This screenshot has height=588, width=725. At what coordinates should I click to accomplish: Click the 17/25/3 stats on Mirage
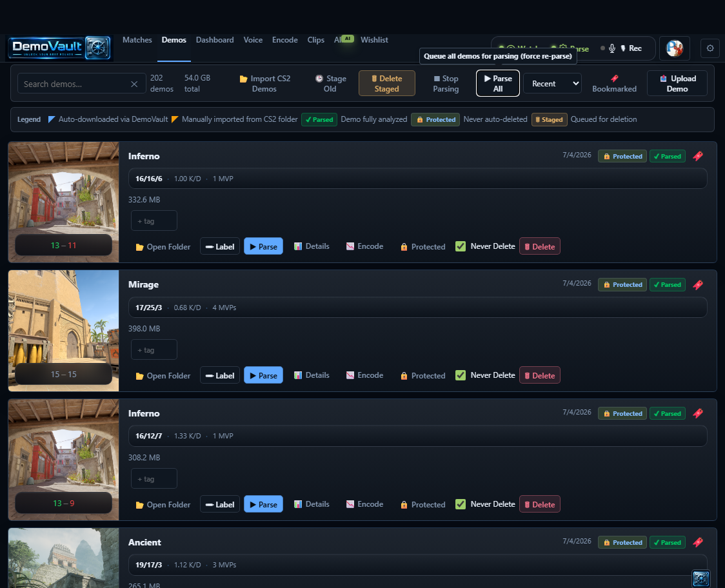pyautogui.click(x=148, y=308)
